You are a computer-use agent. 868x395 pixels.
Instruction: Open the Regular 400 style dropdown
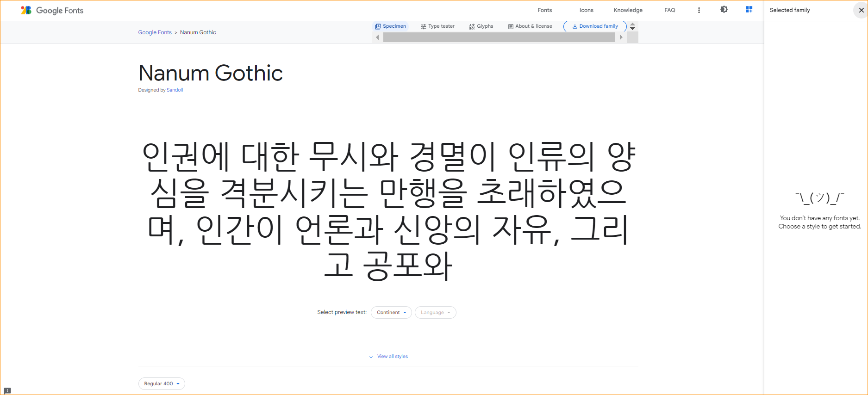(162, 384)
